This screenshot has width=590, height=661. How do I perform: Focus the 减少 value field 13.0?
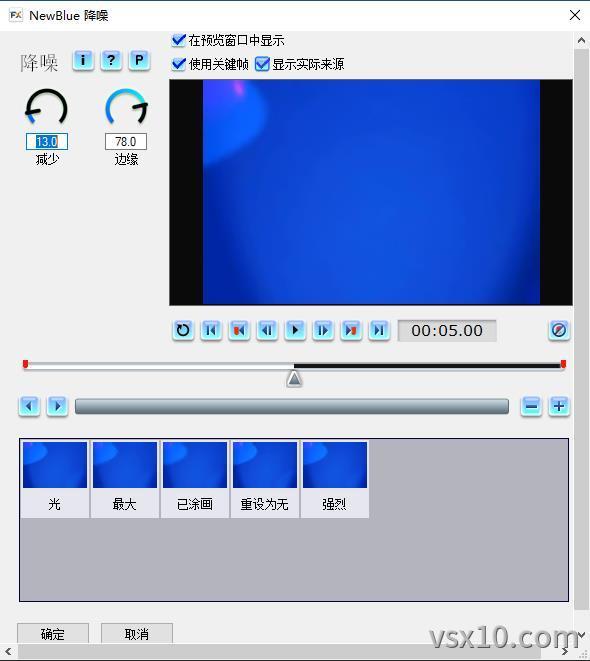click(x=47, y=142)
